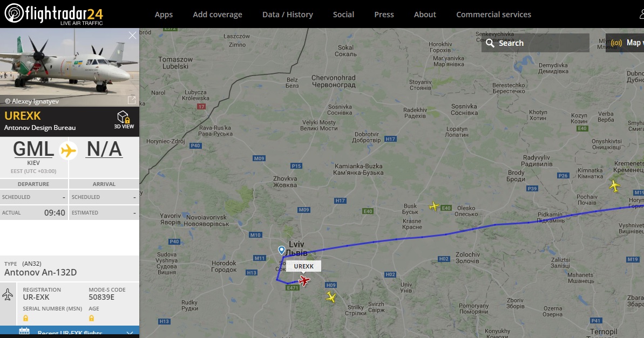Open the Map view dropdown

tap(625, 43)
